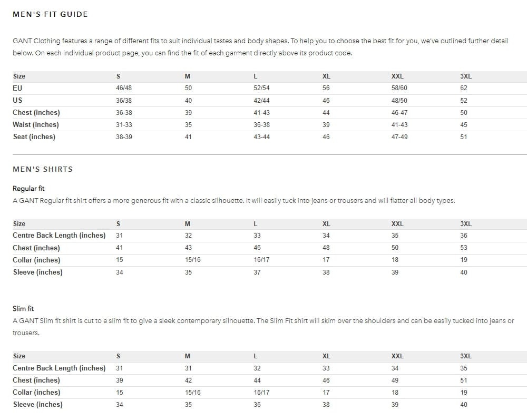Select the 46-47 chest measurement cell
The width and height of the screenshot is (527, 420).
[399, 113]
